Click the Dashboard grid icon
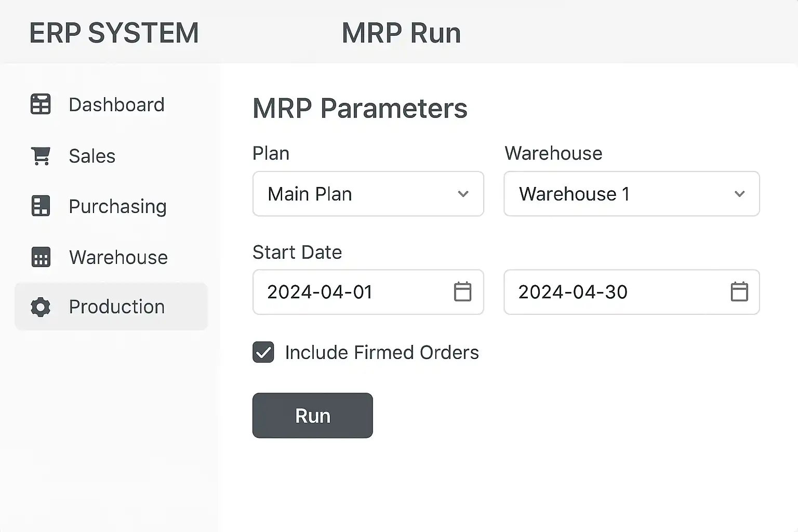This screenshot has width=798, height=532. 41,104
